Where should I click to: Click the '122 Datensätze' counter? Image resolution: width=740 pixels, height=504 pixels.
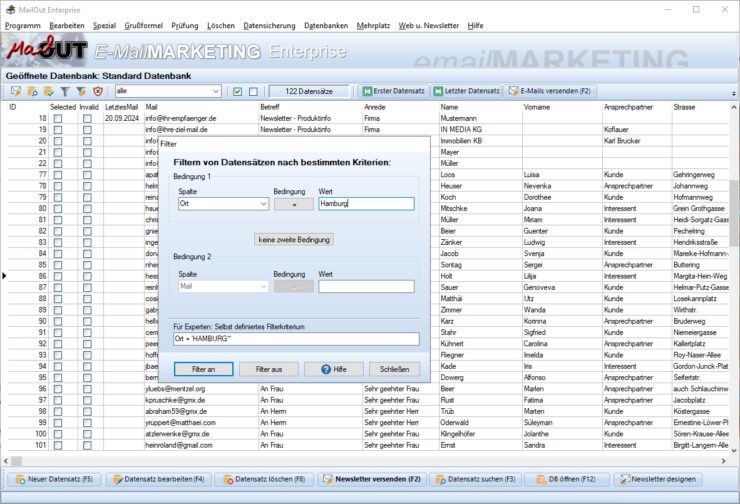click(309, 91)
